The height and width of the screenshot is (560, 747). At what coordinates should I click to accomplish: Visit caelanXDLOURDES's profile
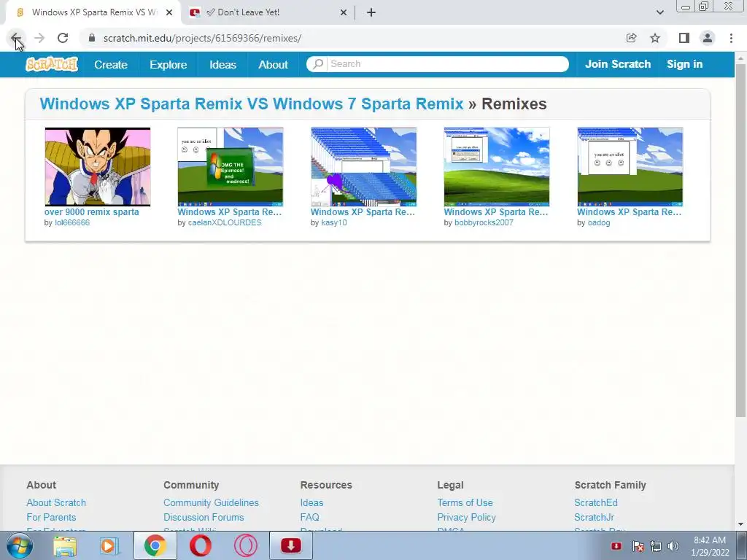coord(225,222)
